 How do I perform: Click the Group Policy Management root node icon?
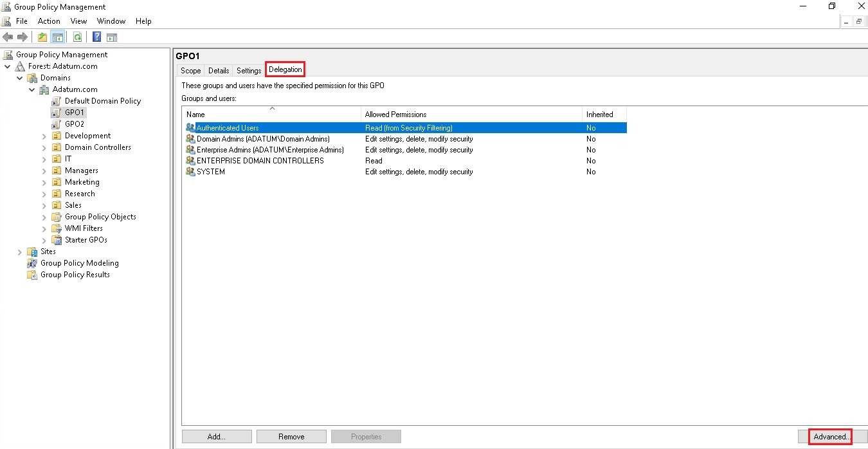8,55
